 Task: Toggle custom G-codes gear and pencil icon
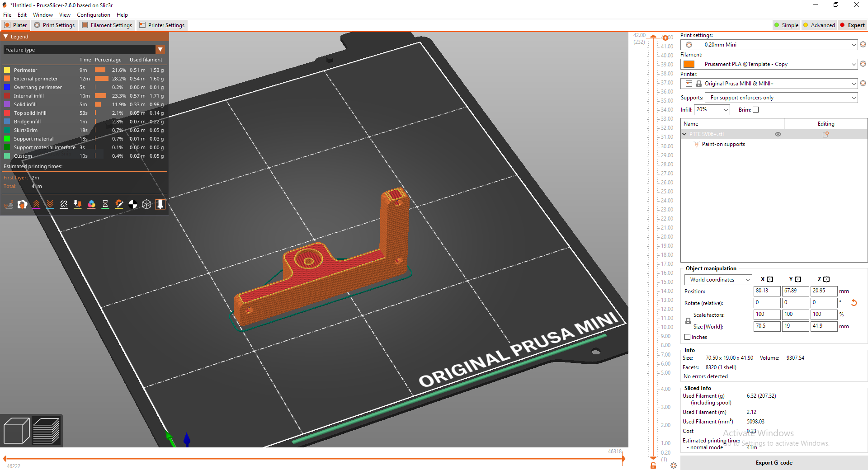click(x=119, y=205)
